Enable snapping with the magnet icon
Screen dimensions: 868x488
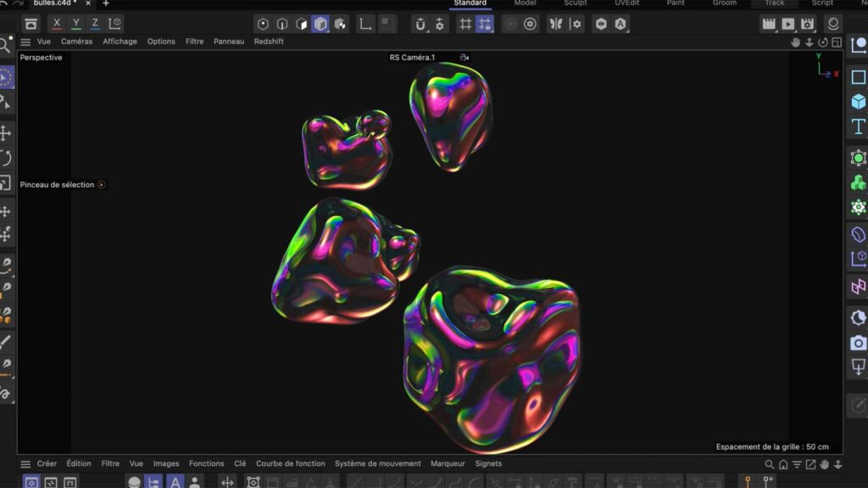pos(420,24)
